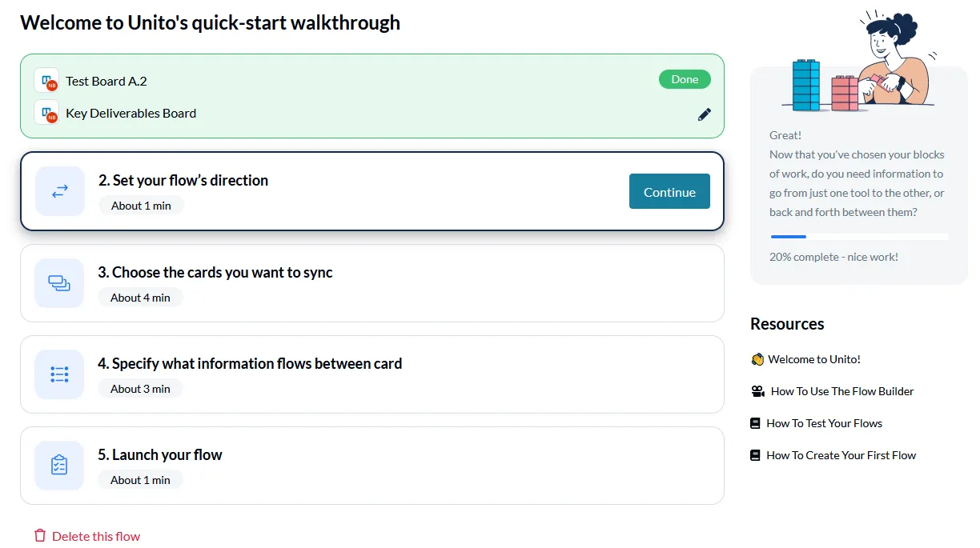Expand step 4 Specify what information flows
Screen dimensions: 980x548
point(372,374)
